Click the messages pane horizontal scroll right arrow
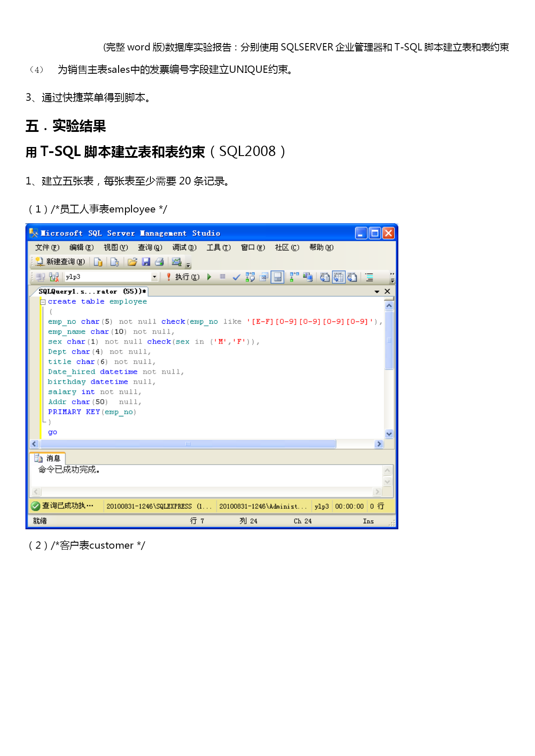Image resolution: width=535 pixels, height=756 pixels. pos(377,492)
